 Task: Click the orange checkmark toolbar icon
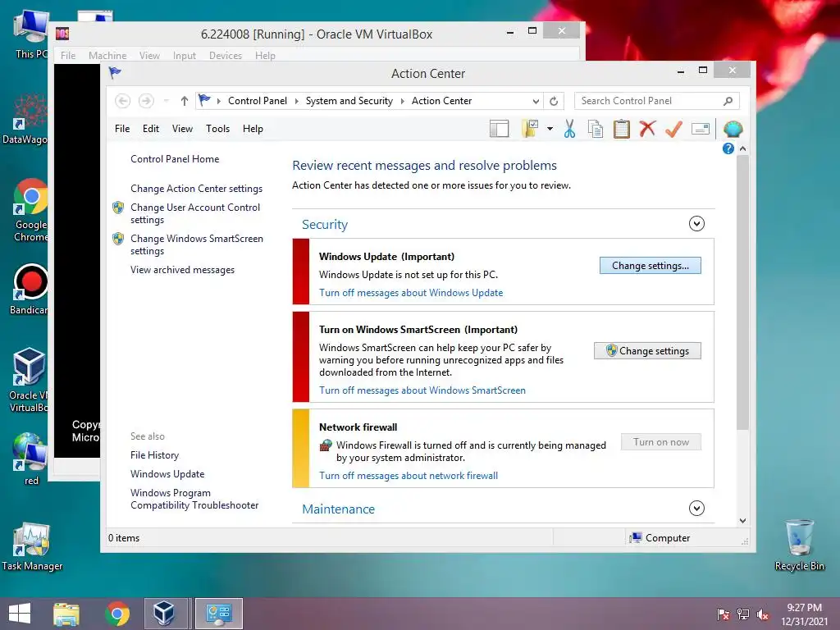(x=673, y=129)
